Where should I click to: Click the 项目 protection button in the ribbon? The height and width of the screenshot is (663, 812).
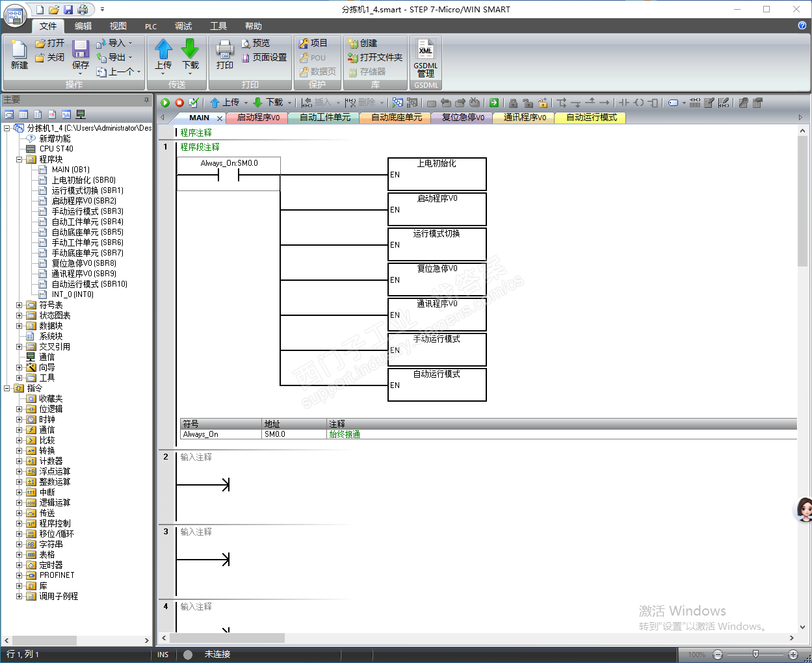(x=313, y=43)
